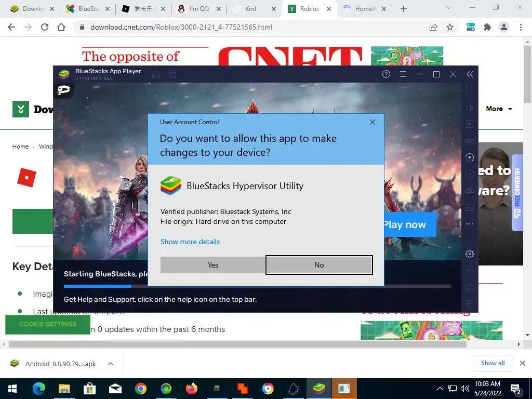
Task: Click the FREE CONVERTER side tab
Action: tap(517, 193)
